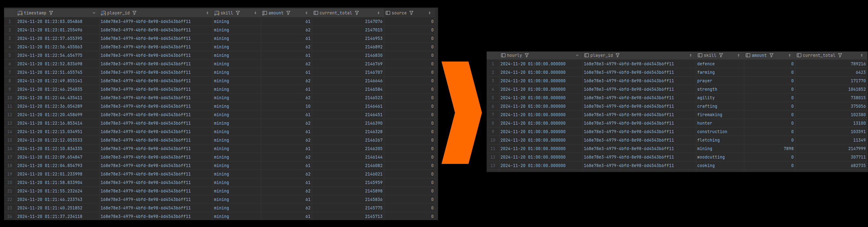This screenshot has height=227, width=868.
Task: Click filter icon on hourly column
Action: pyautogui.click(x=527, y=55)
